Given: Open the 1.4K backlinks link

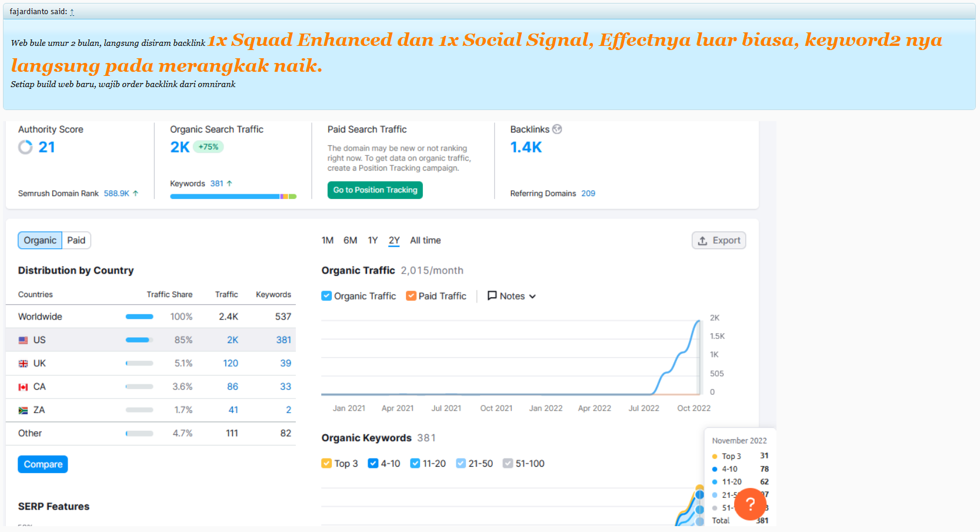Looking at the screenshot, I should pos(526,147).
